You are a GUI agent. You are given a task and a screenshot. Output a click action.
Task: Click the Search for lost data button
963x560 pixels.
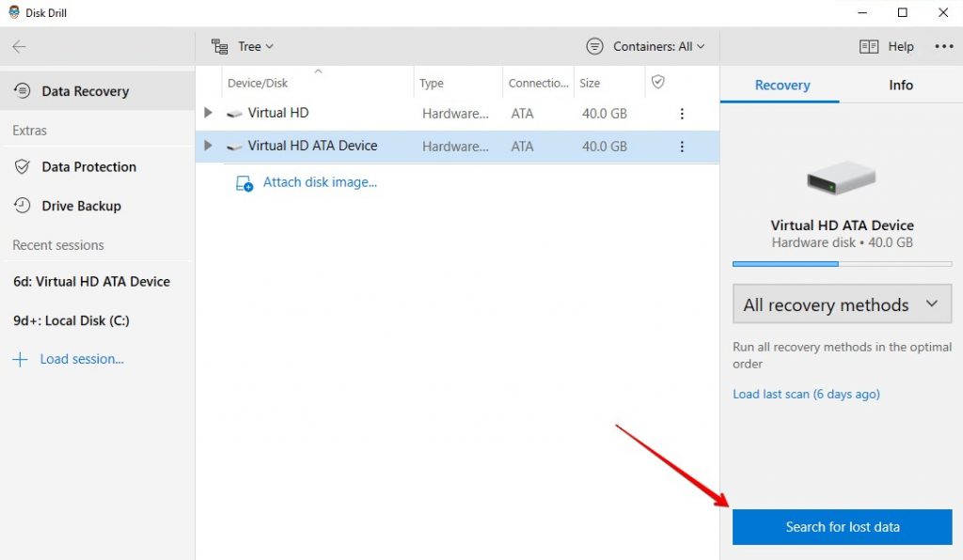841,527
